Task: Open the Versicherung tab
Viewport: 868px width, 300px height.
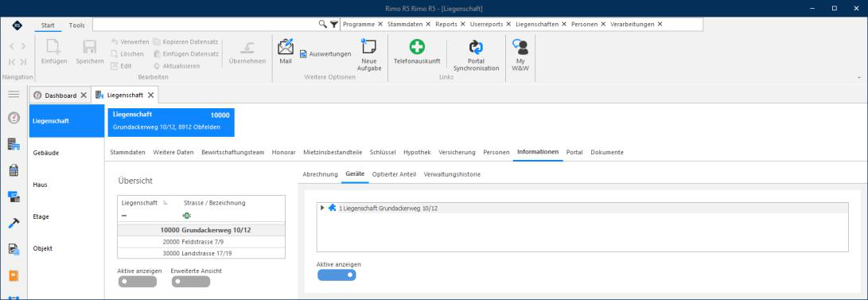Action: click(x=457, y=152)
